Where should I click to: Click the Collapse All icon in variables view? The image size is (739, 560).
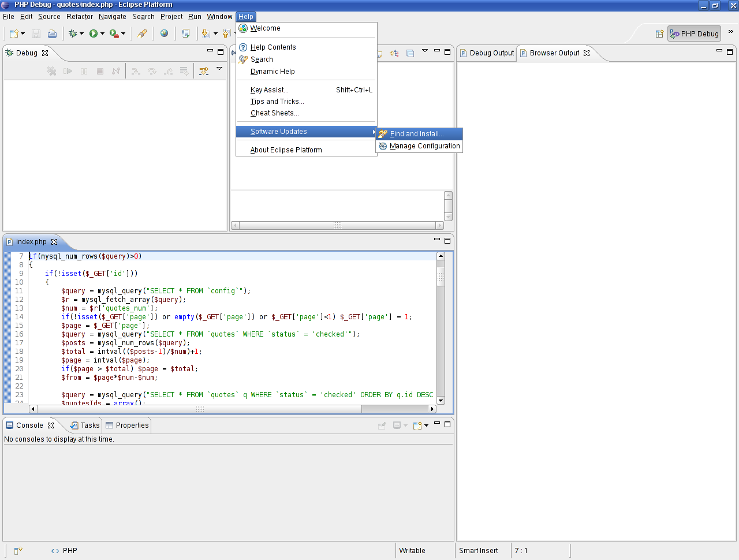410,53
